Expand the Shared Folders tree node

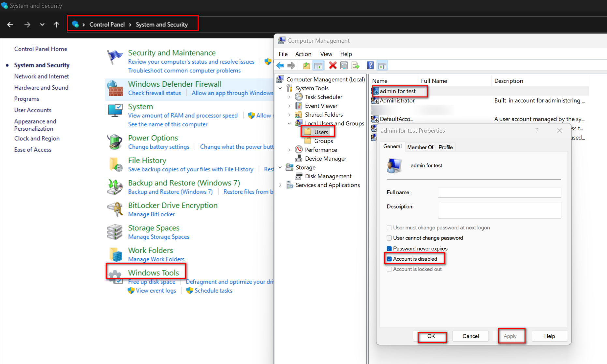click(289, 115)
